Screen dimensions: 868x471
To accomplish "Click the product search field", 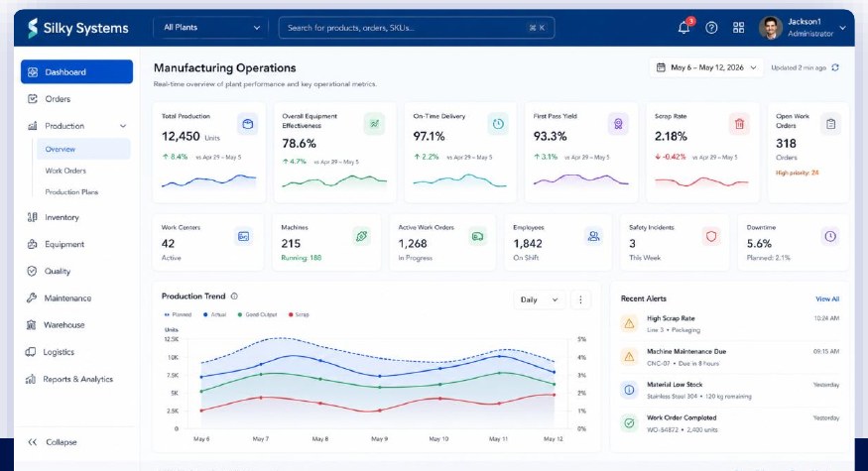I will click(417, 28).
